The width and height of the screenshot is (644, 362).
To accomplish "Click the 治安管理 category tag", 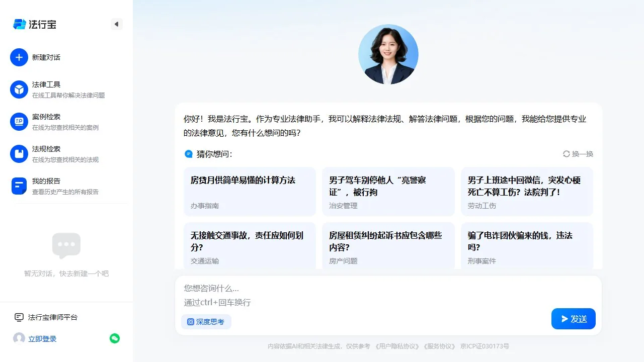I will (x=343, y=206).
